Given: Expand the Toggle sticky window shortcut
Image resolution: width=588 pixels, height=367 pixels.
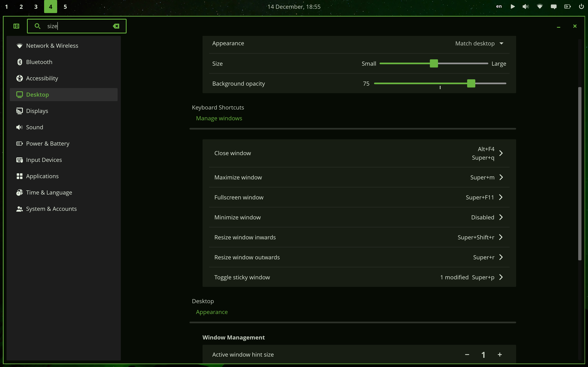Looking at the screenshot, I should pyautogui.click(x=501, y=277).
